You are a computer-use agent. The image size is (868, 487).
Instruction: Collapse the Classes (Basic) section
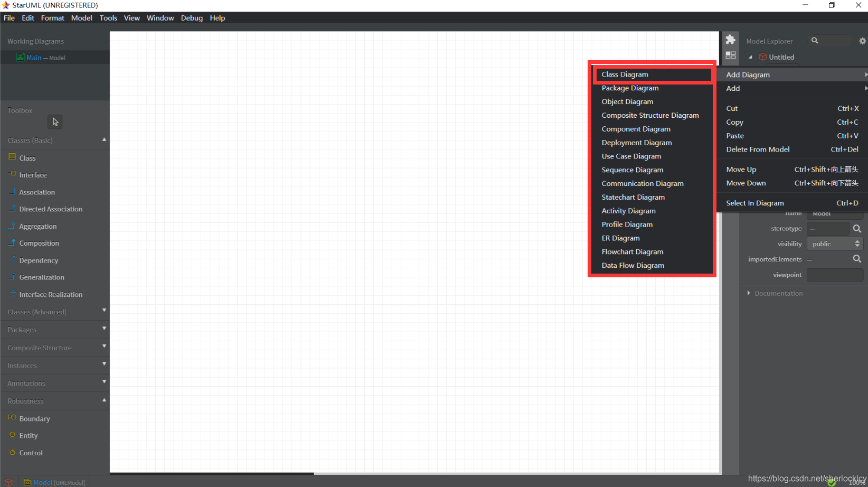pos(104,140)
